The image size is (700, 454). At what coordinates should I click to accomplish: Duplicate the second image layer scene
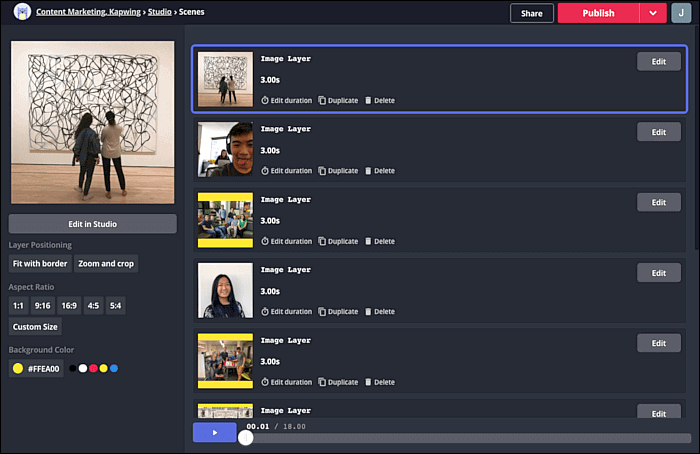[x=338, y=171]
